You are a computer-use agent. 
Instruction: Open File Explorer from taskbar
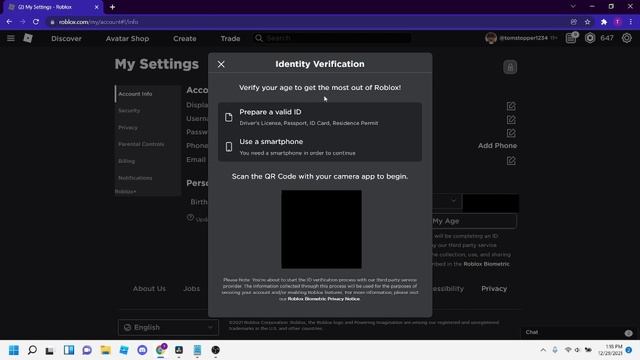pos(106,350)
